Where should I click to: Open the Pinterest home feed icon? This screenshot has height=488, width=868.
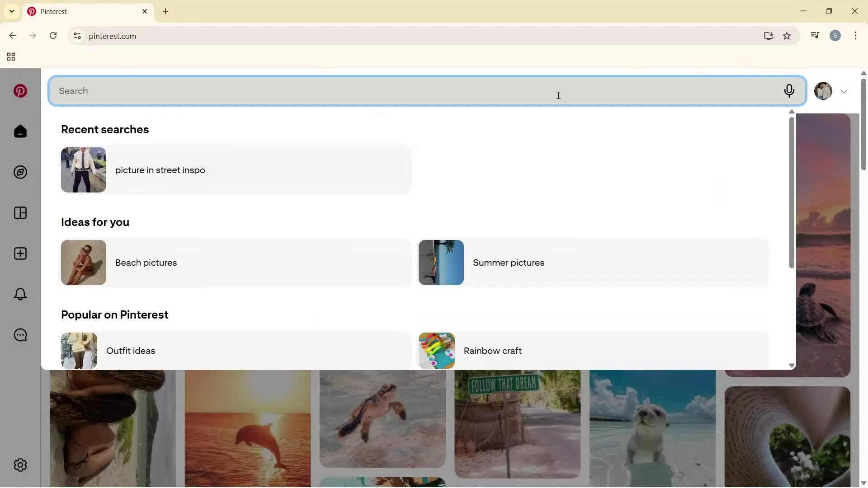pos(20,131)
